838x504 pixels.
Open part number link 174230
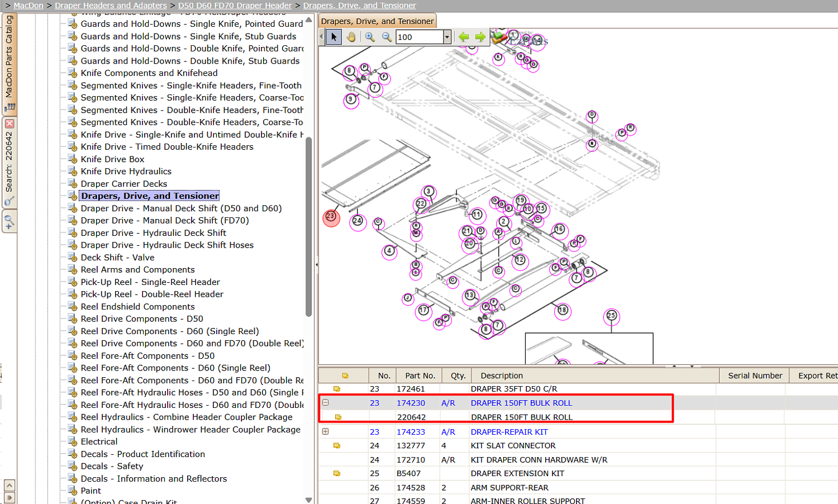(x=411, y=403)
